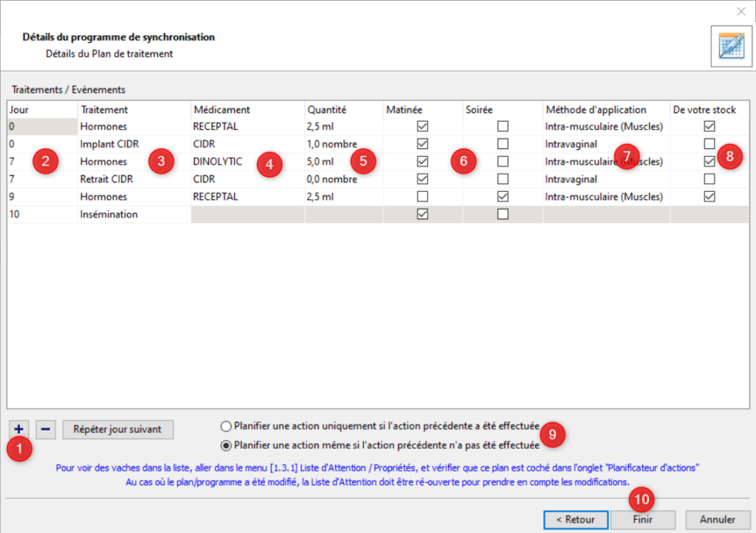Click the Finir button
756x533 pixels.
(643, 519)
